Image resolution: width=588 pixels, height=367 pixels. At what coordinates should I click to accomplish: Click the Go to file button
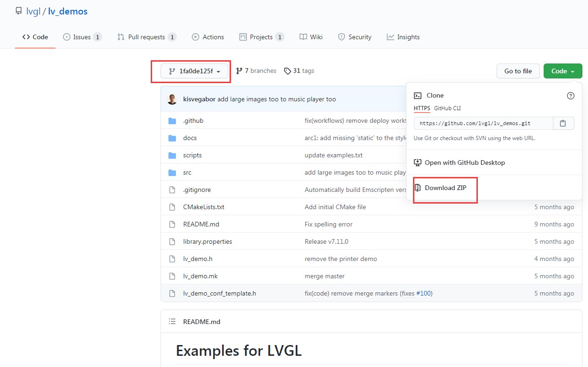click(518, 71)
